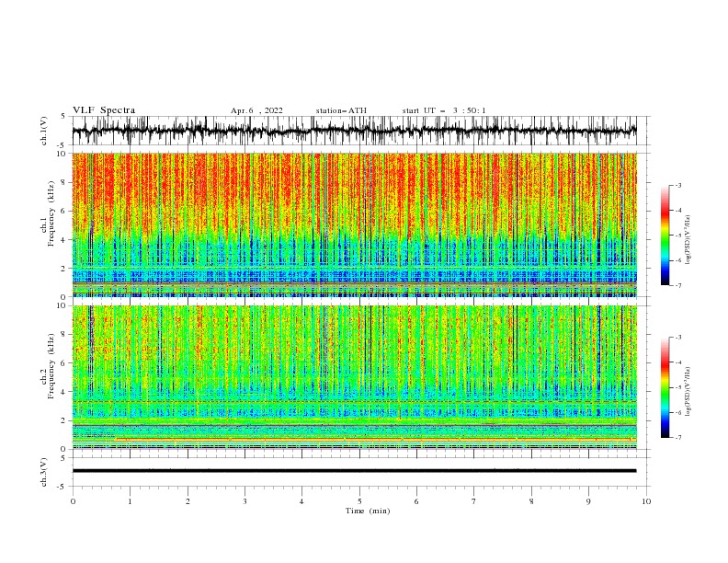
Task: Click the lower "log(PSD)(V²/Hz)" colorbar label
Action: (688, 392)
